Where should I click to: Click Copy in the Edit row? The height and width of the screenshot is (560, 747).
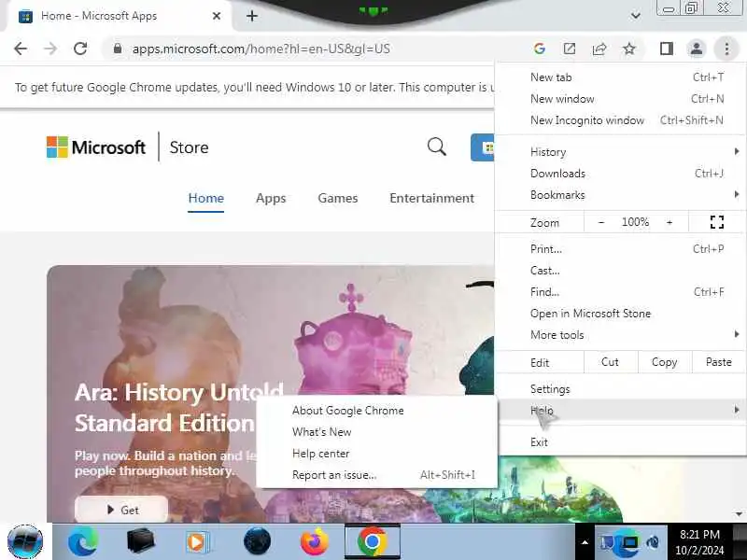click(x=664, y=362)
